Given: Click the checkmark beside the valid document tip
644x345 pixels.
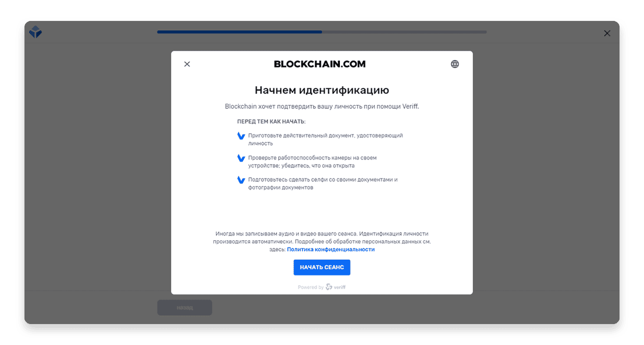Looking at the screenshot, I should click(241, 136).
